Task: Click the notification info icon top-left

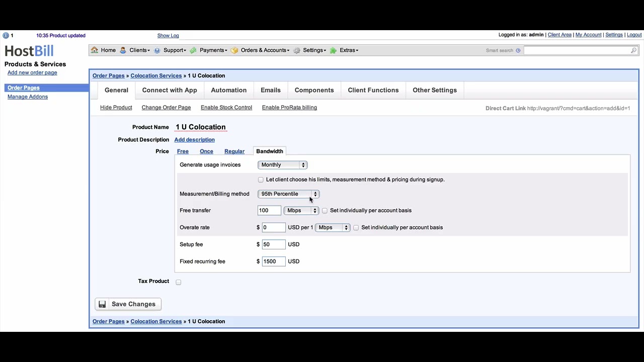Action: (x=6, y=36)
